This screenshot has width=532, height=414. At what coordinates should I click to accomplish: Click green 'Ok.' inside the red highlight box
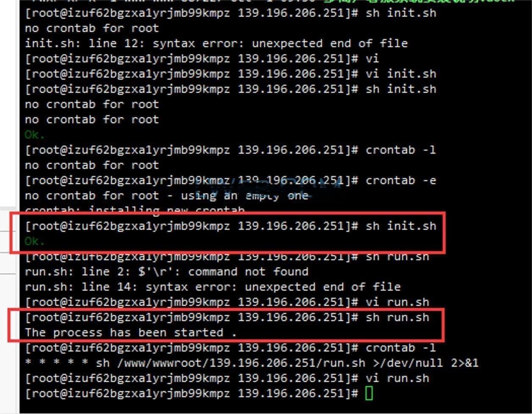click(x=35, y=241)
